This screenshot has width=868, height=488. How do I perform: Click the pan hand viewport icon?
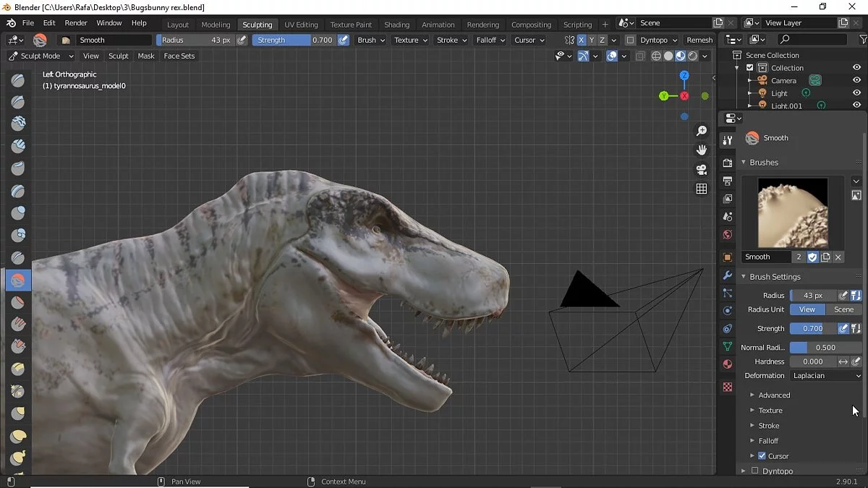click(701, 150)
